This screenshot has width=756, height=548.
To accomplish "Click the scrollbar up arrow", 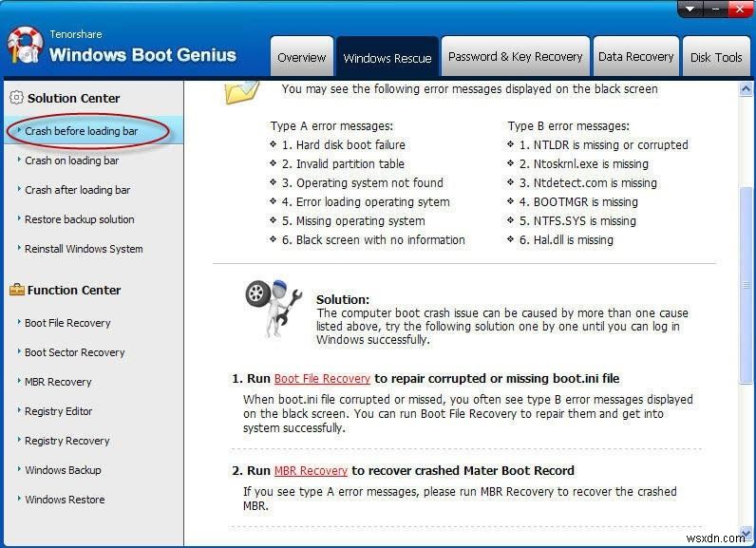I will (746, 88).
